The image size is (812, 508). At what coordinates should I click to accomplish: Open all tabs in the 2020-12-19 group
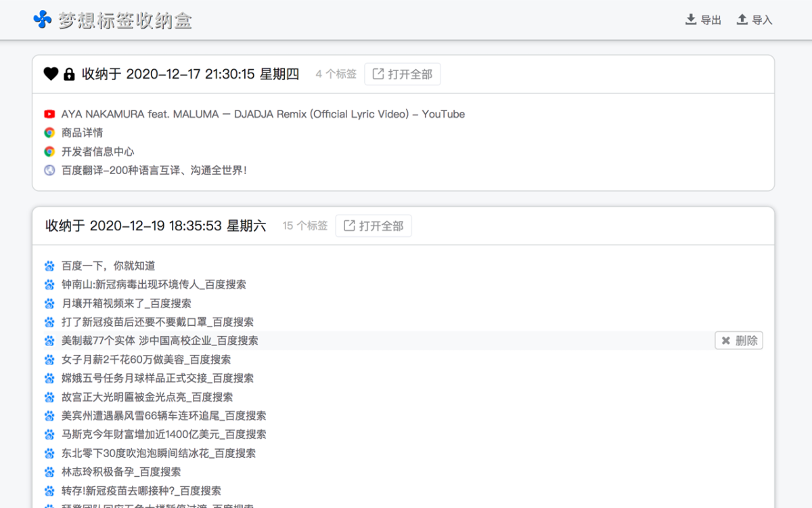click(374, 226)
